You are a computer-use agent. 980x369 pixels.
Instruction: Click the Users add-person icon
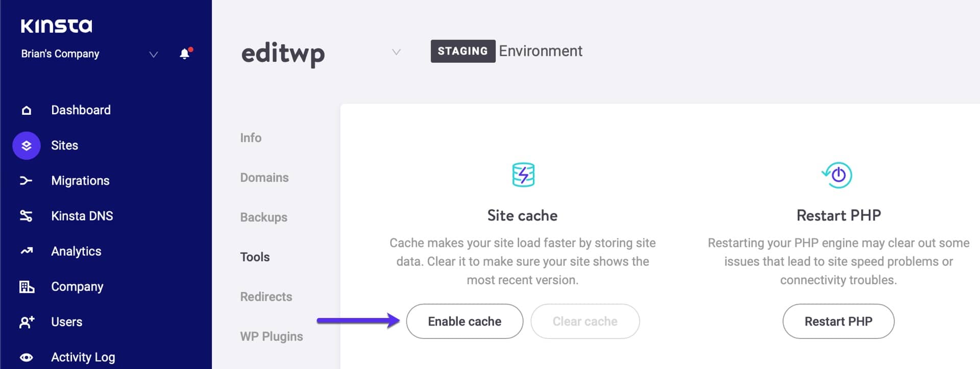27,322
